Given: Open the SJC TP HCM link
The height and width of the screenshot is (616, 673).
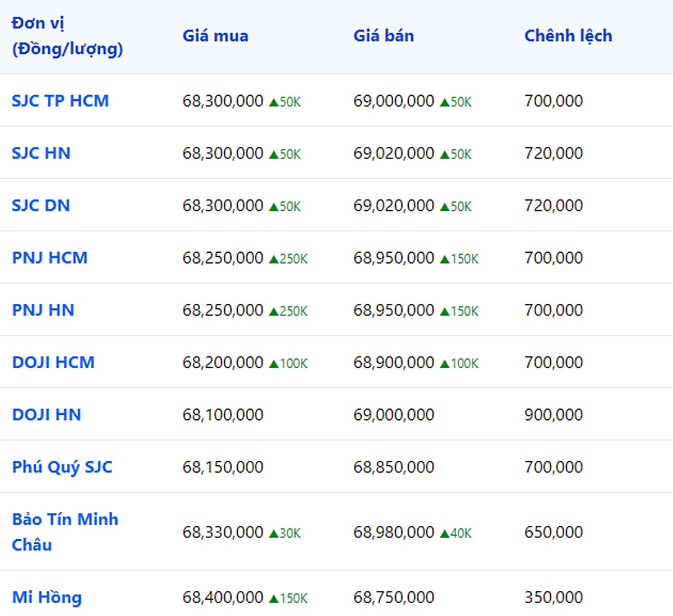Looking at the screenshot, I should (60, 101).
